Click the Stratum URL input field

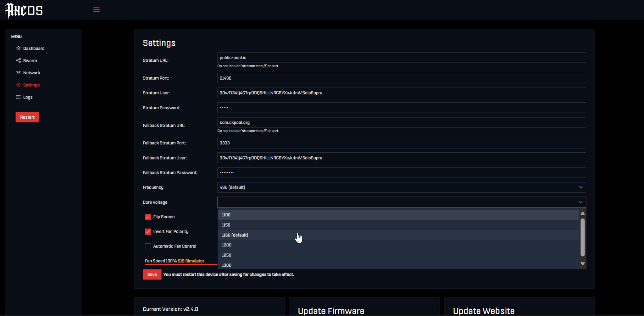[401, 58]
